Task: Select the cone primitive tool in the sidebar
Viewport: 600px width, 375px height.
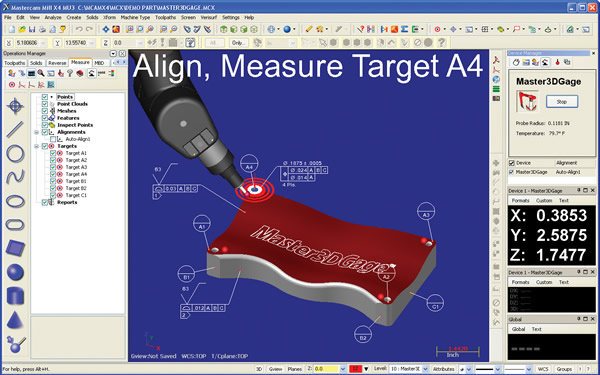Action: pyautogui.click(x=15, y=320)
